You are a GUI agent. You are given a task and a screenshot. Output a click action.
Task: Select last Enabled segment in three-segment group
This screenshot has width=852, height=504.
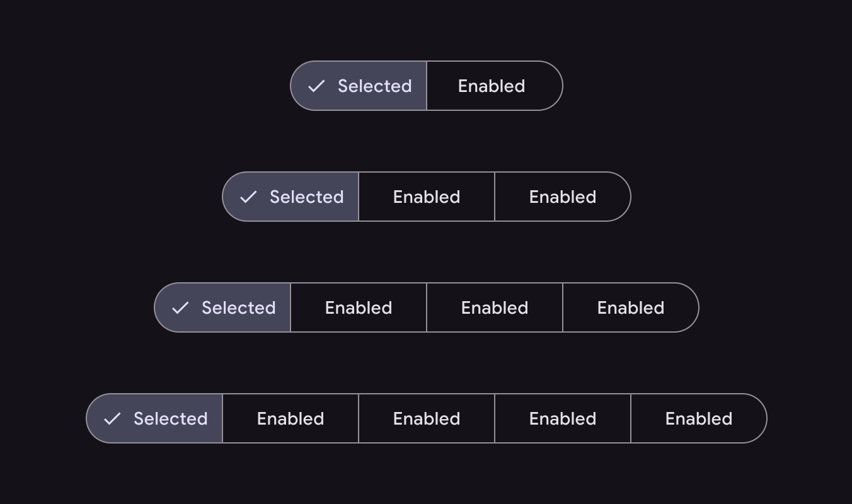pyautogui.click(x=562, y=197)
